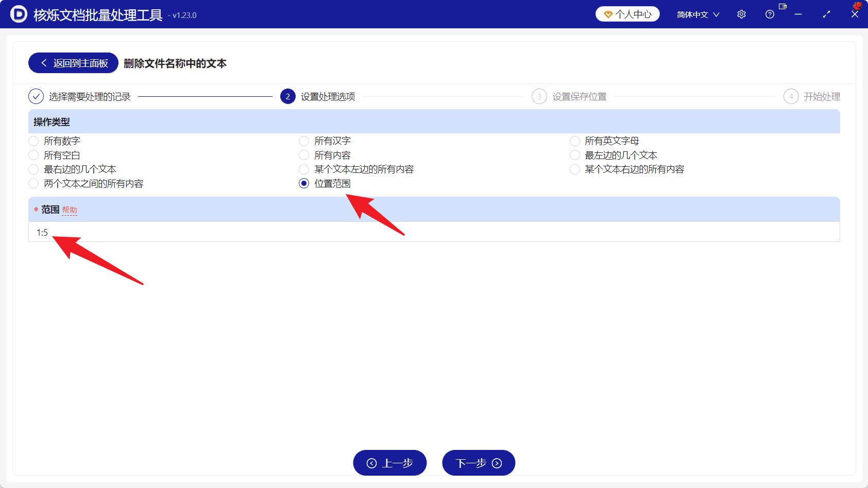This screenshot has width=868, height=488.
Task: Click the mini window mode icon
Action: point(783,7)
